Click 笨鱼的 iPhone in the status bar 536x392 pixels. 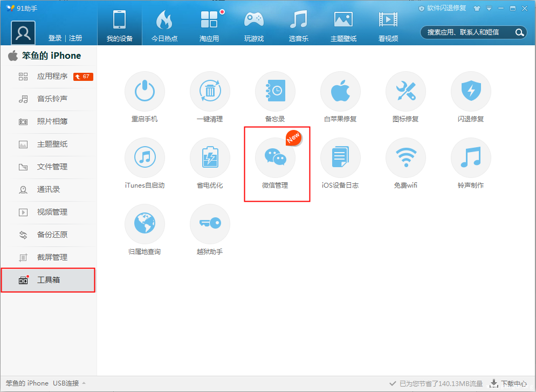27,383
